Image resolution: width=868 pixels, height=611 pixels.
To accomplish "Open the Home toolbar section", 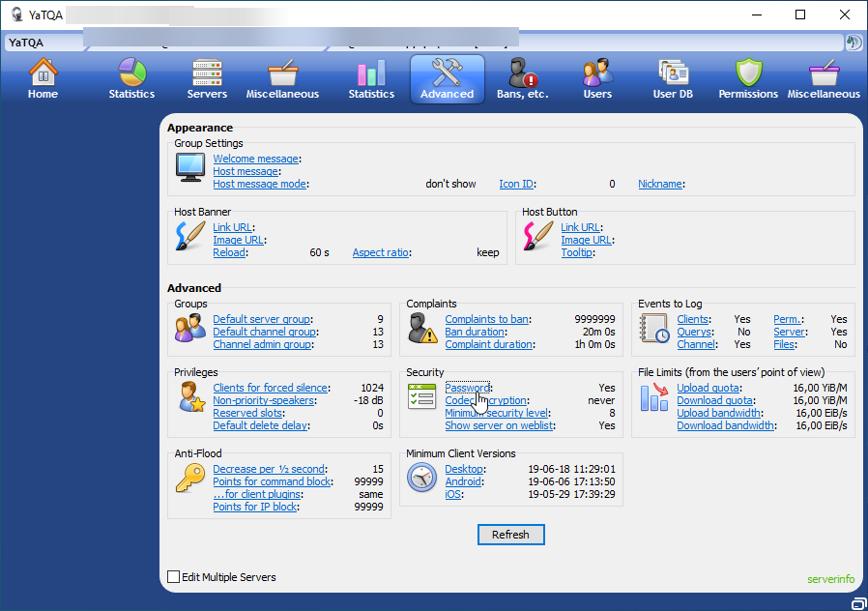I will pos(43,78).
